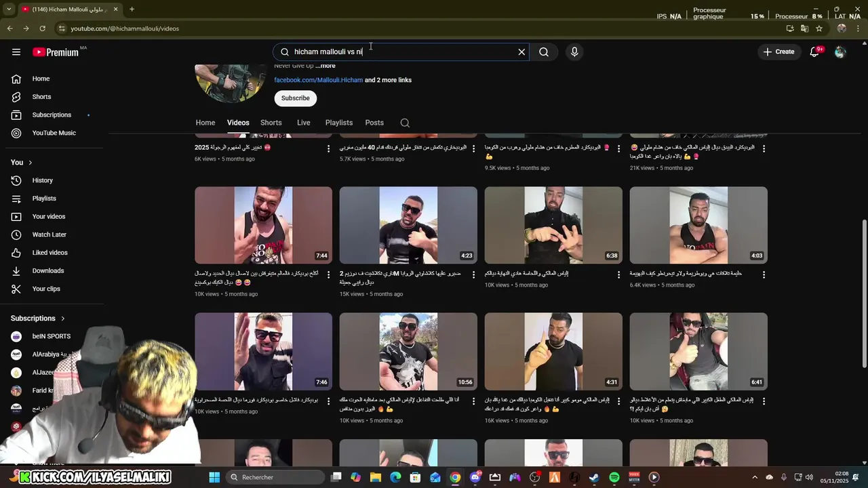Clear the search box with the X
Image resolution: width=868 pixels, height=488 pixels.
point(521,52)
